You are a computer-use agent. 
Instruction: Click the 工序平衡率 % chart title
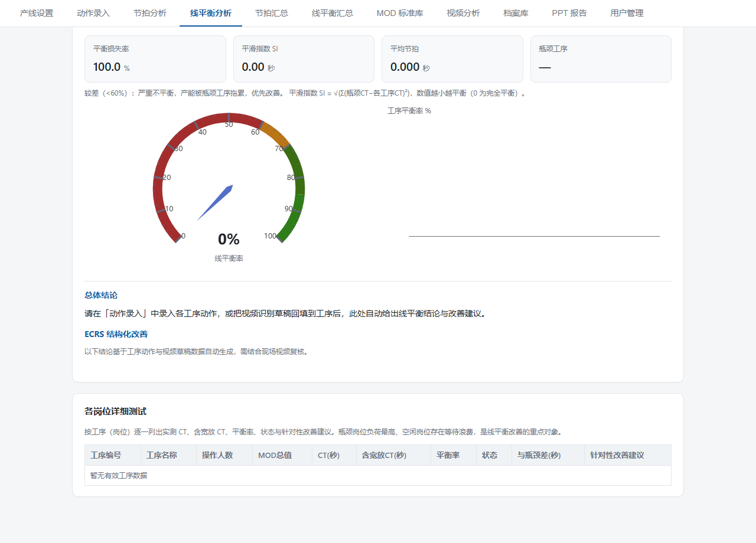point(409,111)
